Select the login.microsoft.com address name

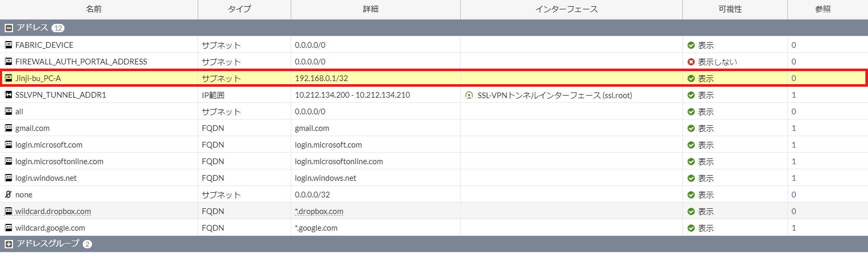coord(49,145)
